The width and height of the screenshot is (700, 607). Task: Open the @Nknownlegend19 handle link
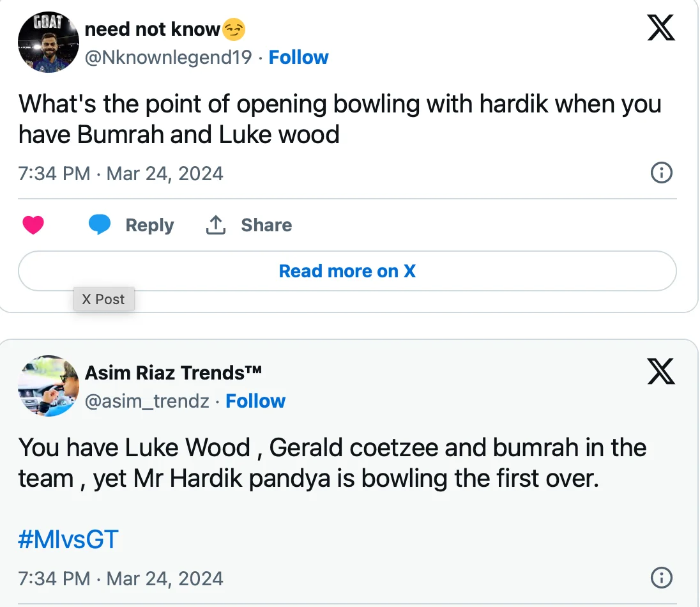click(x=168, y=58)
